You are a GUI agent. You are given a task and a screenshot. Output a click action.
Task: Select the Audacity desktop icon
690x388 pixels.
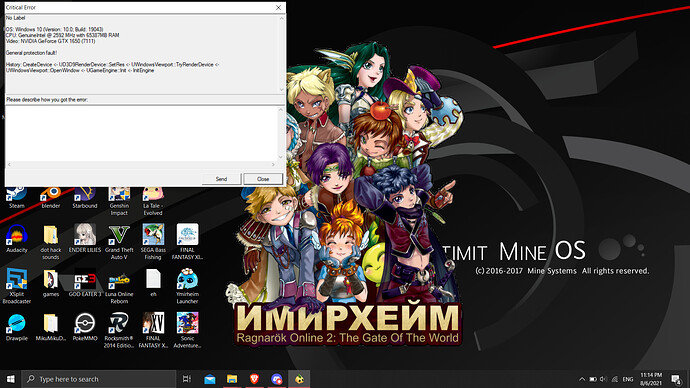[x=17, y=238]
